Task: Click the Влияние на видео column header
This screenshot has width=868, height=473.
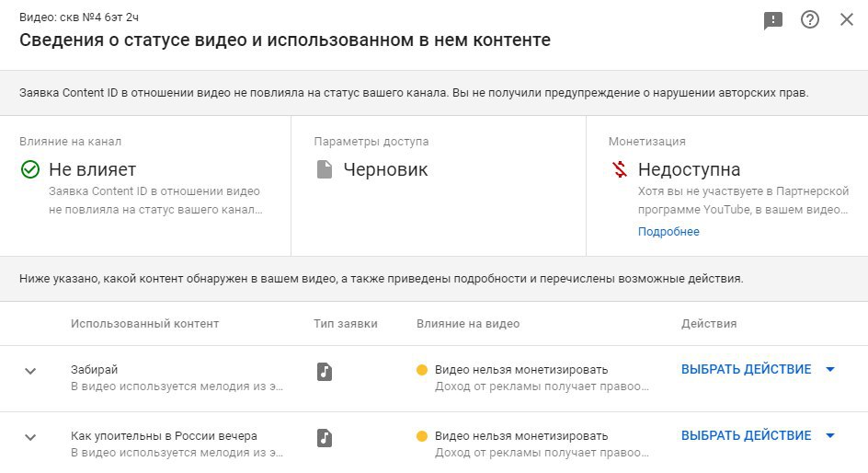Action: (468, 324)
